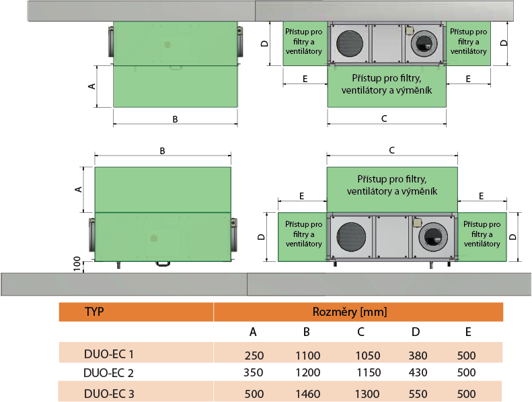Click left E dimension in bottom-right drawing
This screenshot has height=402, width=532.
(301, 196)
